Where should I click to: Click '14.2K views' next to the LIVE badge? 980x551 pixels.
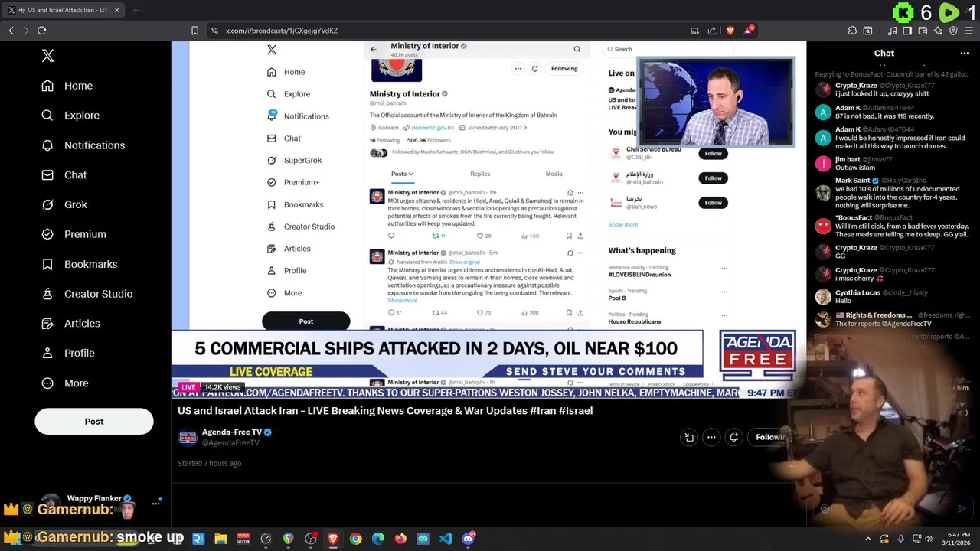click(222, 387)
